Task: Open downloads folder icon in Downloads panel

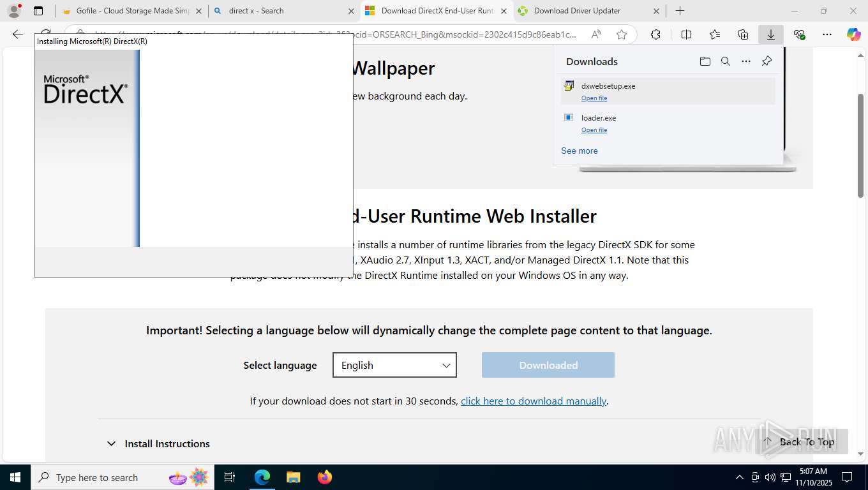Action: click(705, 61)
